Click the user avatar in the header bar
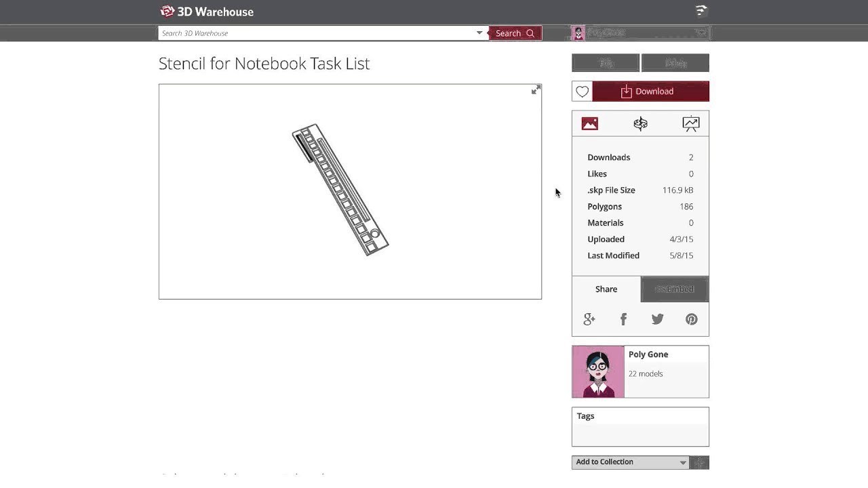Image resolution: width=868 pixels, height=488 pixels. [578, 33]
